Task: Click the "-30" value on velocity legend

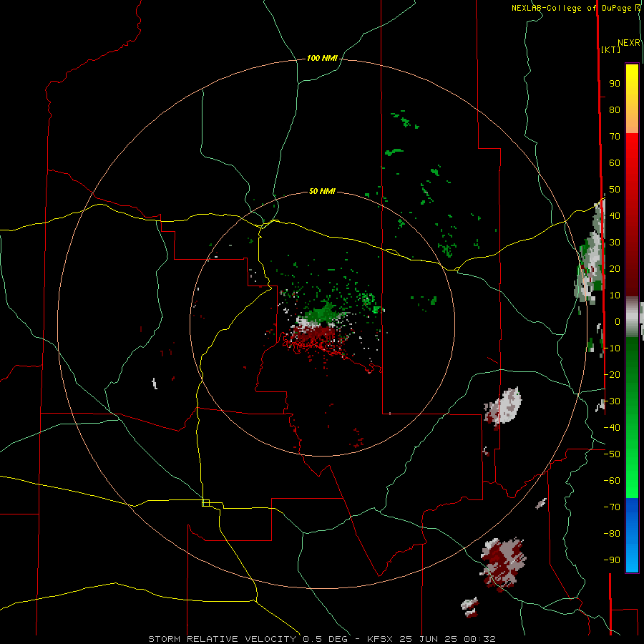Action: pyautogui.click(x=612, y=401)
